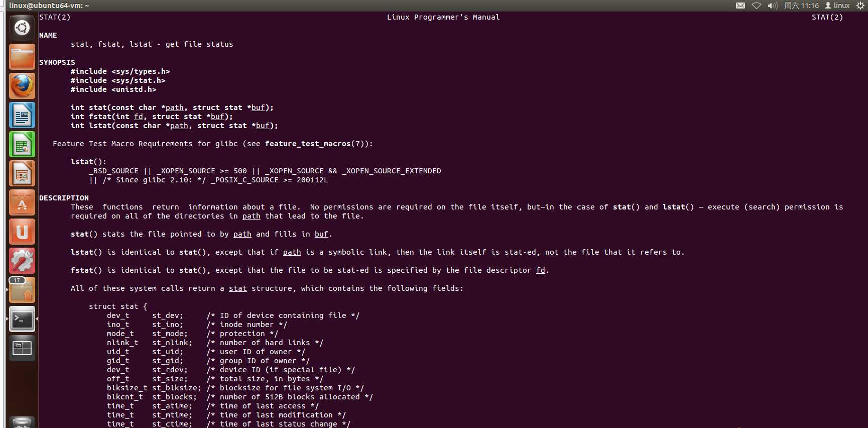Click the 'st_size;' field

click(170, 379)
